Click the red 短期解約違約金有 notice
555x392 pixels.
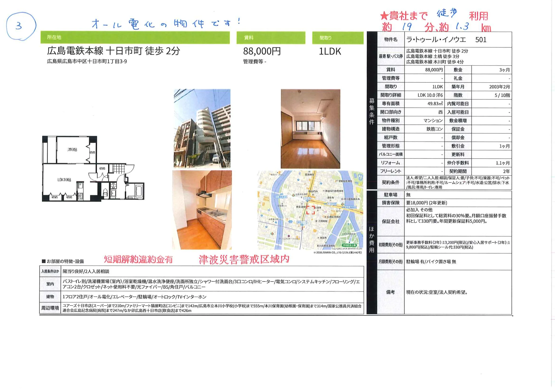click(x=138, y=259)
